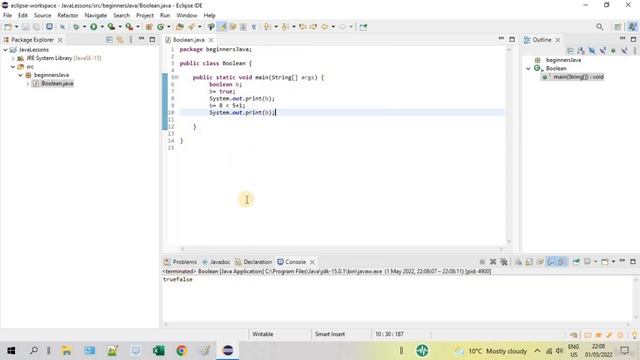The image size is (640, 360).
Task: Open the Project menu
Action: point(145,16)
